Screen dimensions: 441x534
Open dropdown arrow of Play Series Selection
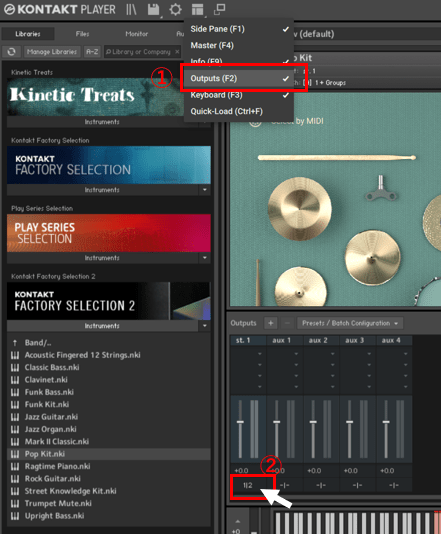[x=205, y=258]
